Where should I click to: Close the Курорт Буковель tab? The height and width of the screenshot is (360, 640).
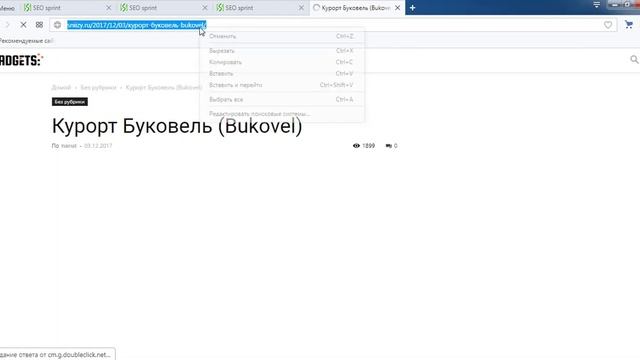[x=397, y=8]
